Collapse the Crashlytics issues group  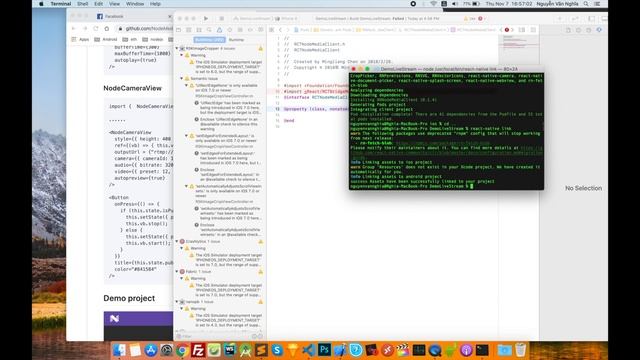[x=177, y=242]
